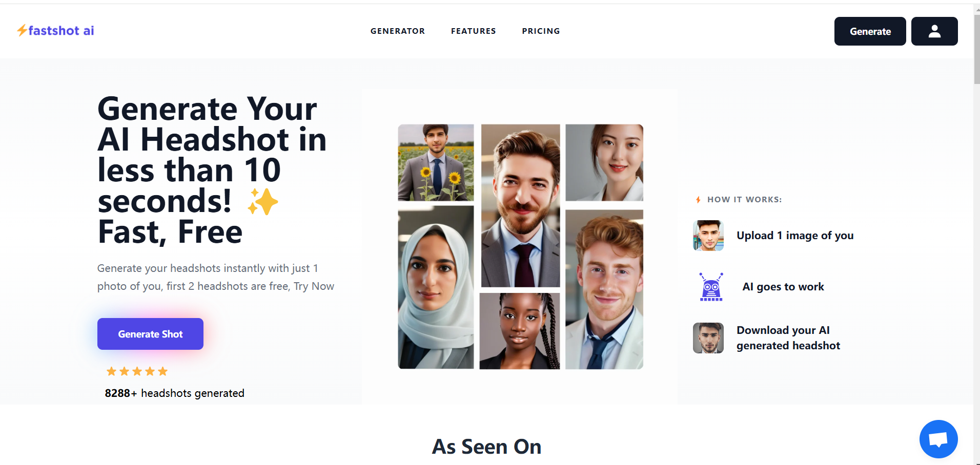Click the lightning icon next to How It Works
Image resolution: width=980 pixels, height=465 pixels.
pyautogui.click(x=698, y=200)
